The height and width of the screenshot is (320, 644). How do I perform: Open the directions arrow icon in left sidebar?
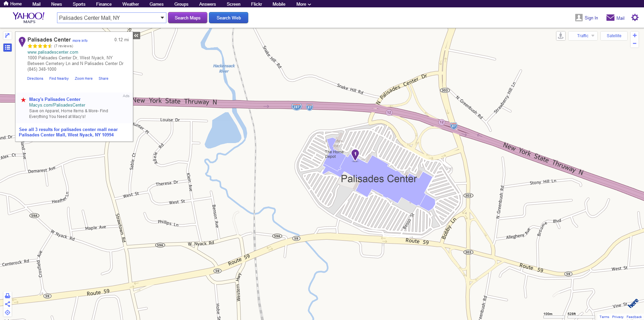click(7, 36)
